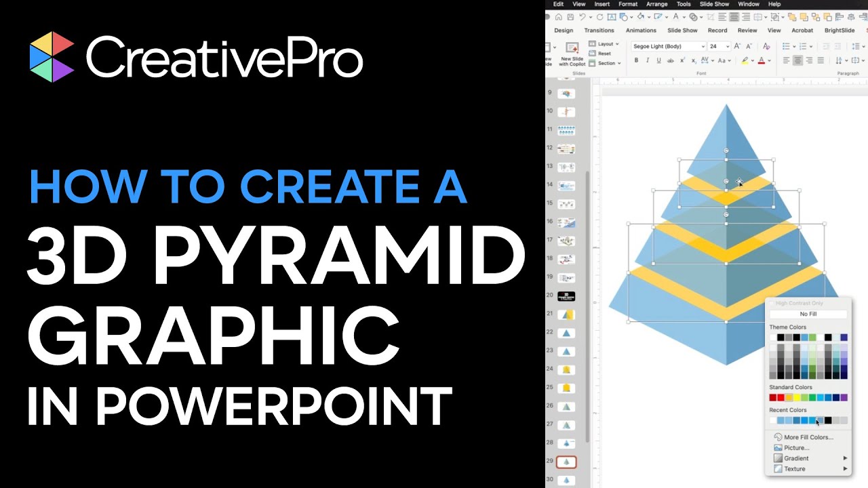Click the Save icon in quick access toolbar
The image size is (868, 488).
click(570, 17)
